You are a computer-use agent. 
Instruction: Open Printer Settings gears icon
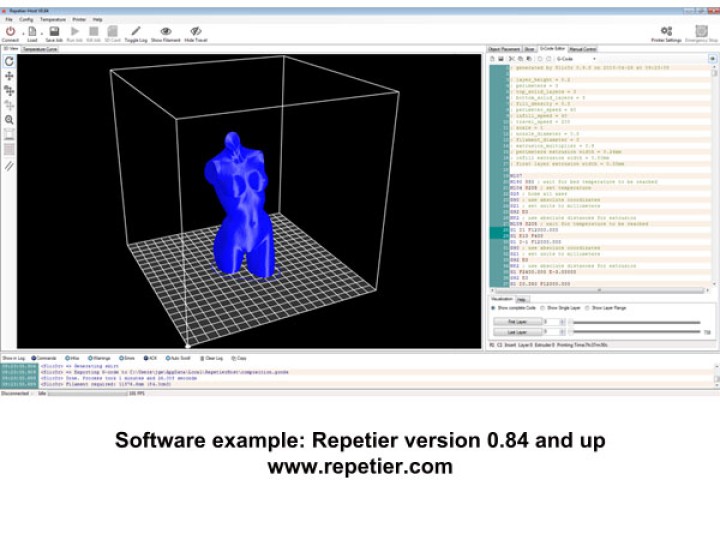[666, 31]
